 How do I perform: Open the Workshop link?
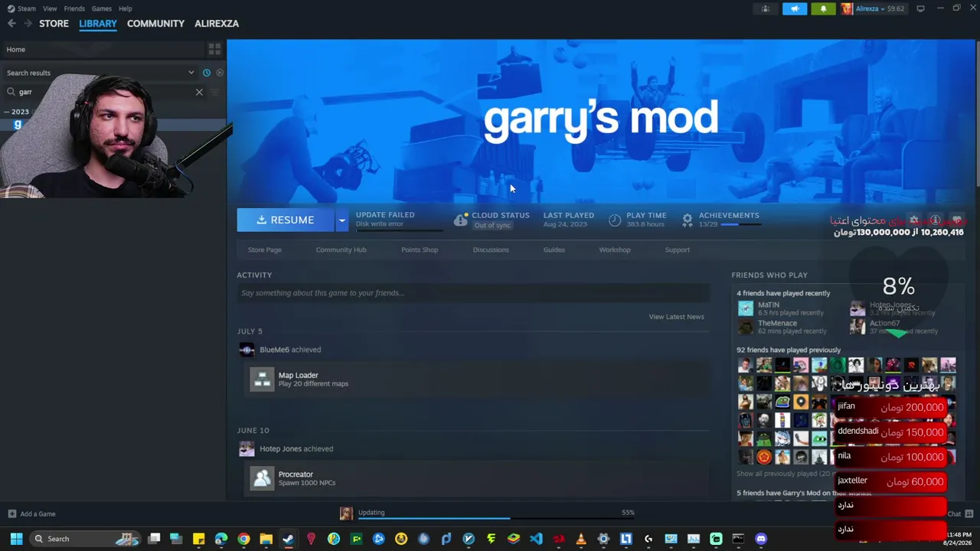coord(615,249)
